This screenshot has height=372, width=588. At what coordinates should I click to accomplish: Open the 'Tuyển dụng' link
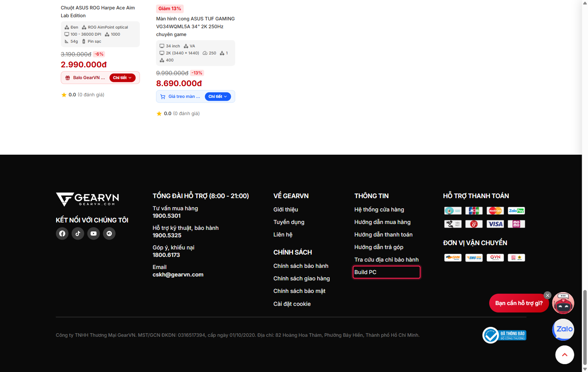[289, 222]
